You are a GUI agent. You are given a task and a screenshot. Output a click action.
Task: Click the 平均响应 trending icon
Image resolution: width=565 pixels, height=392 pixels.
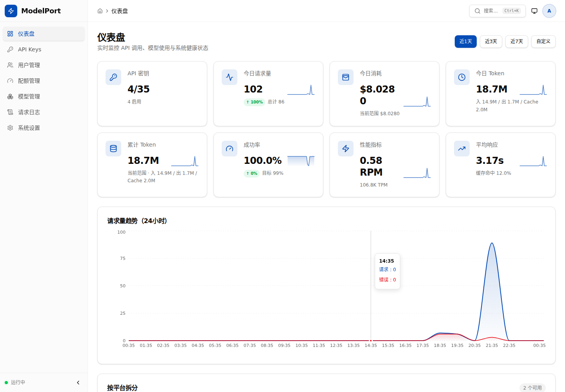tap(462, 149)
